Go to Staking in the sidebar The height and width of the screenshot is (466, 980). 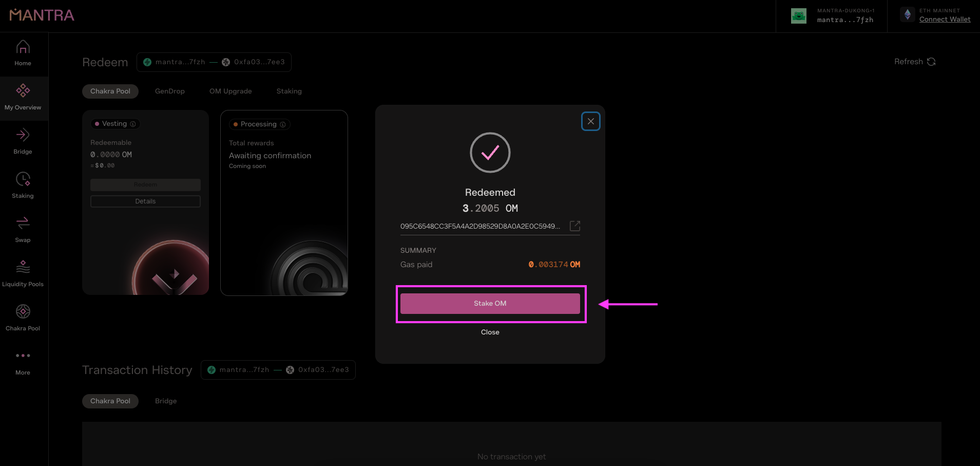[x=23, y=186]
